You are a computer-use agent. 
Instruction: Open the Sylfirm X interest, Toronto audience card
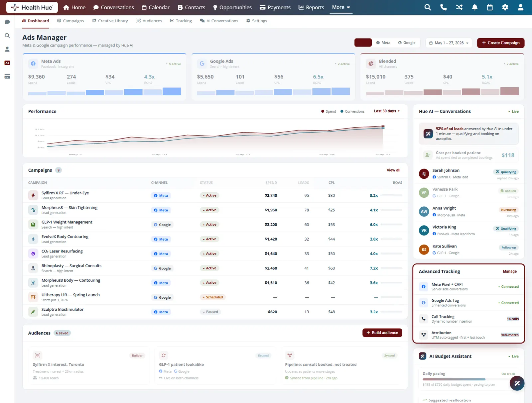(89, 366)
